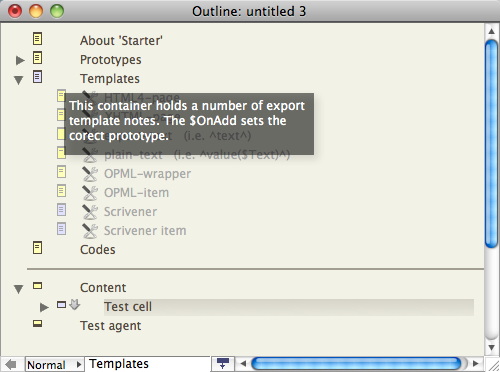Collapse the Content container
This screenshot has width=500, height=372.
[19, 289]
